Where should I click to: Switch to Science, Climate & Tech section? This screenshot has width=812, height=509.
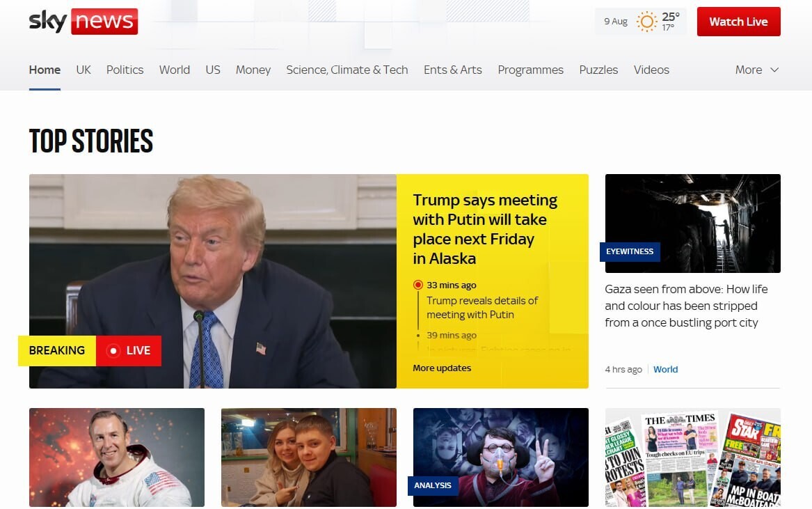(347, 70)
